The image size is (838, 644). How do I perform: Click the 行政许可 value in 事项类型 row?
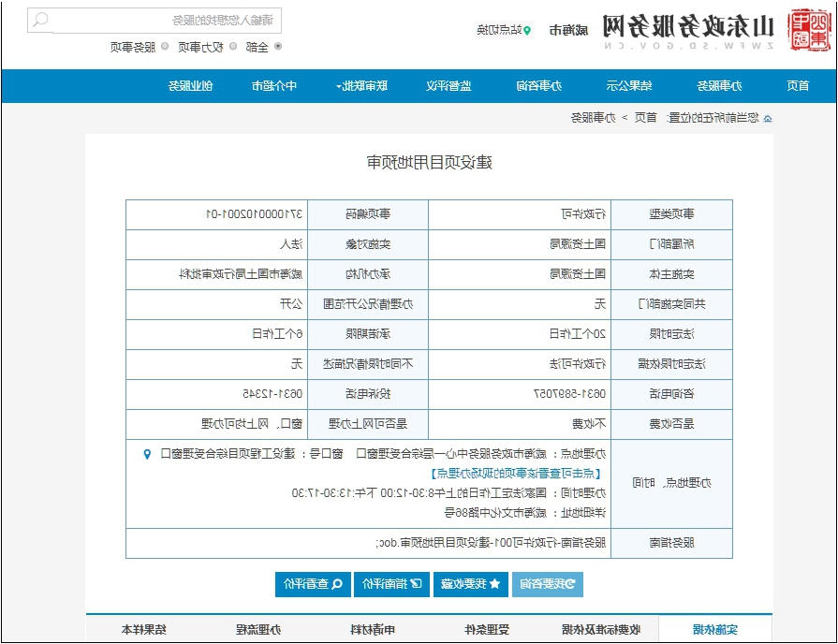[583, 215]
